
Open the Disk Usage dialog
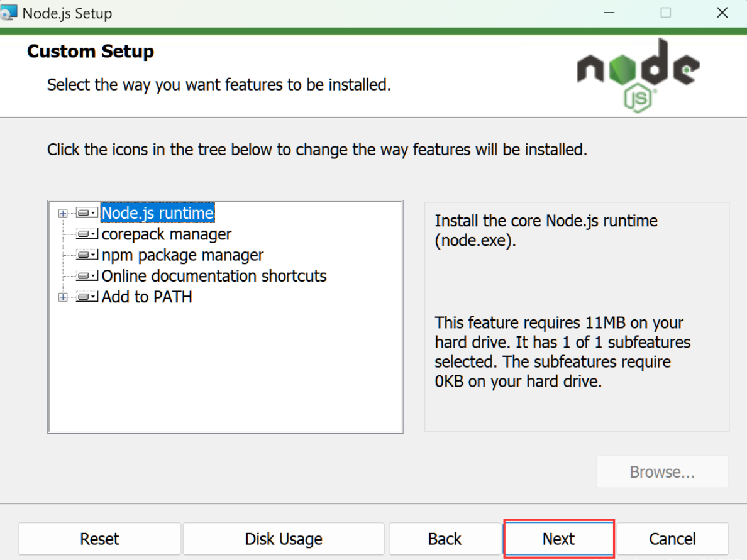click(284, 539)
